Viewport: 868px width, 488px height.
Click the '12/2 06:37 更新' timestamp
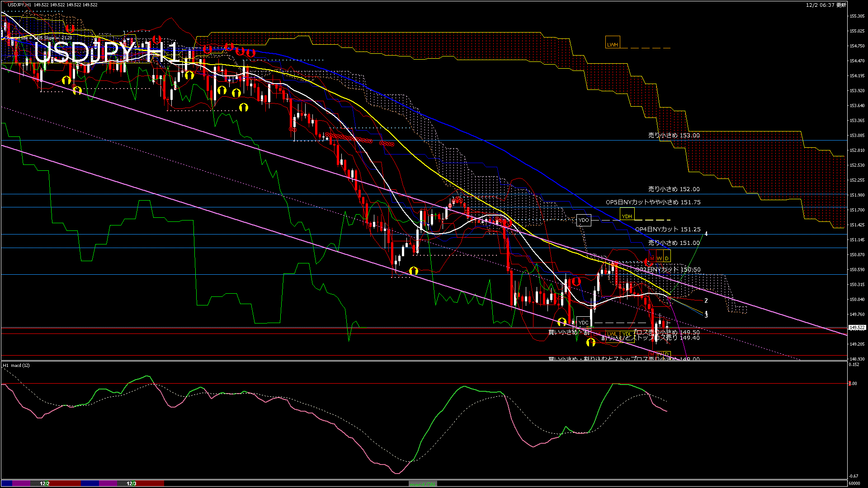pyautogui.click(x=826, y=5)
